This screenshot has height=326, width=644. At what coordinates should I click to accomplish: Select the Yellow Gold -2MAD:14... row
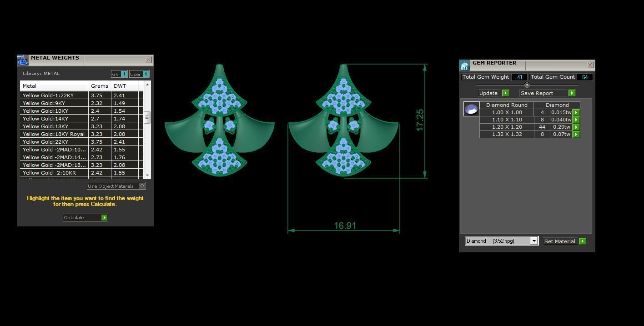click(81, 157)
